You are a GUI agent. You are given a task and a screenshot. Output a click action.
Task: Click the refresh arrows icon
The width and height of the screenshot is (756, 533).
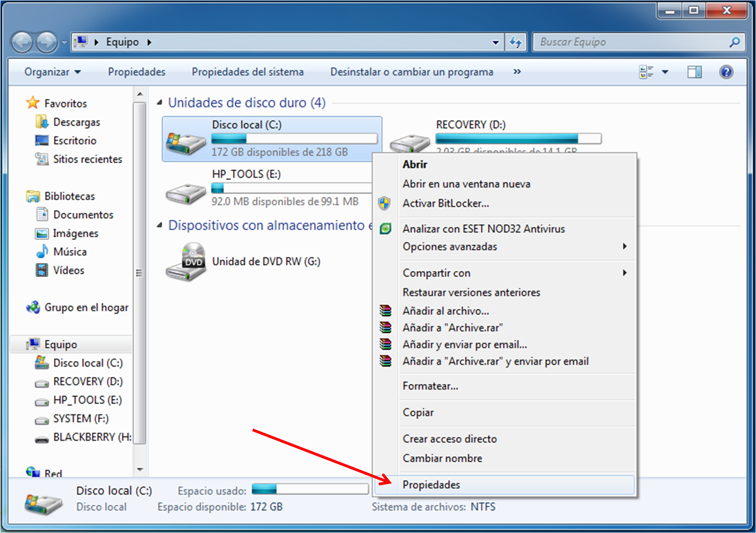516,42
